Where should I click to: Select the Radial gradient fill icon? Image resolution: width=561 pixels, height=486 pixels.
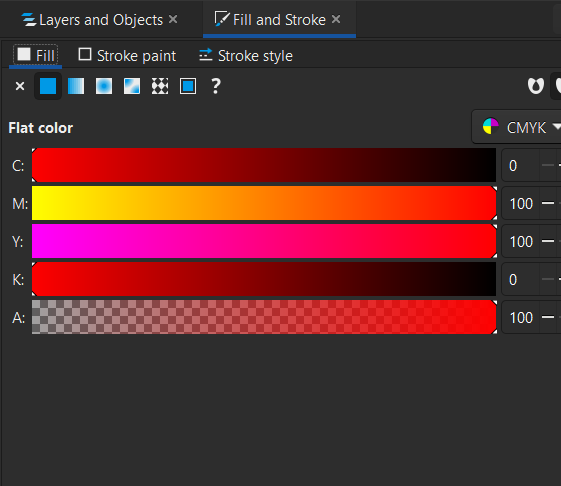coord(104,86)
